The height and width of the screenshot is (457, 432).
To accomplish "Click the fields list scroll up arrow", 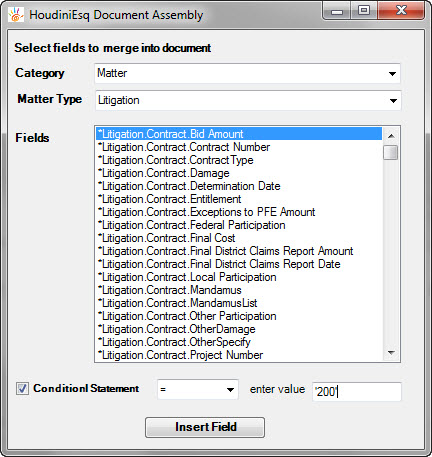I will point(391,136).
